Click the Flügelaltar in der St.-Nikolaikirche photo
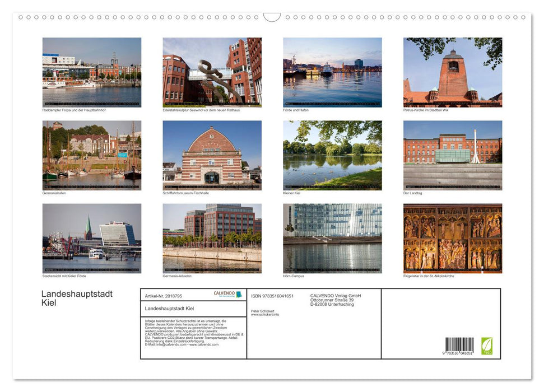This screenshot has width=544, height=392. coord(453,237)
